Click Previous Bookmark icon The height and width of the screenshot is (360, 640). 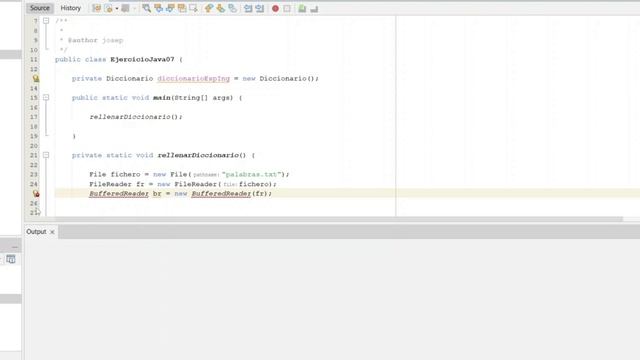209,8
